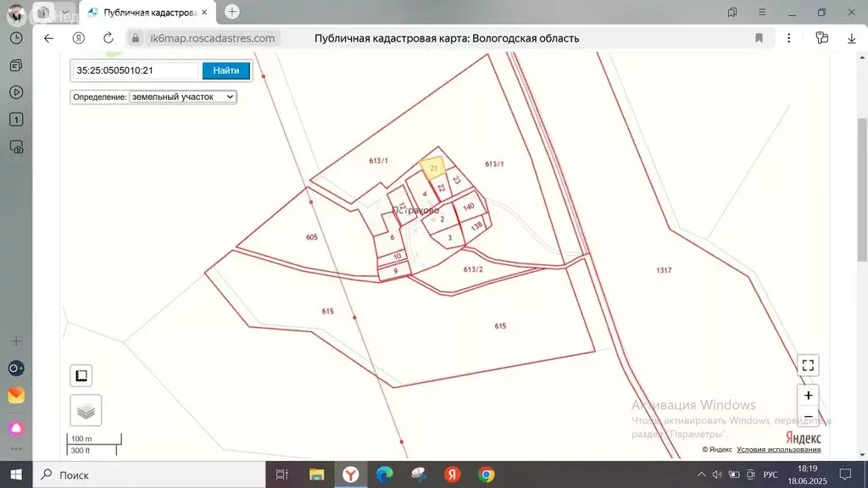This screenshot has height=488, width=868.
Task: Open the bookmarks panel icon in the title bar
Action: click(x=732, y=12)
